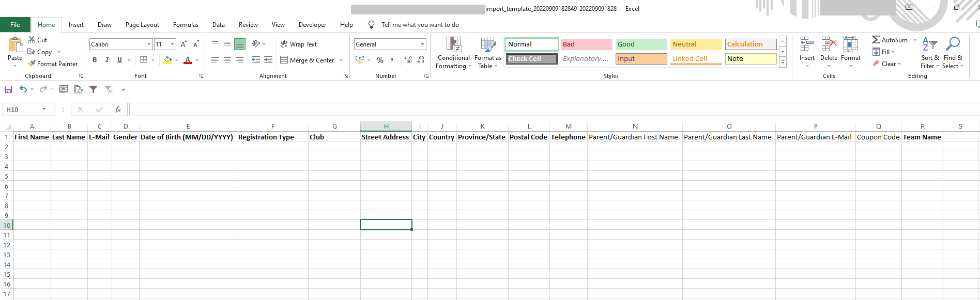The image size is (980, 300).
Task: Toggle Underline formatting
Action: [119, 60]
